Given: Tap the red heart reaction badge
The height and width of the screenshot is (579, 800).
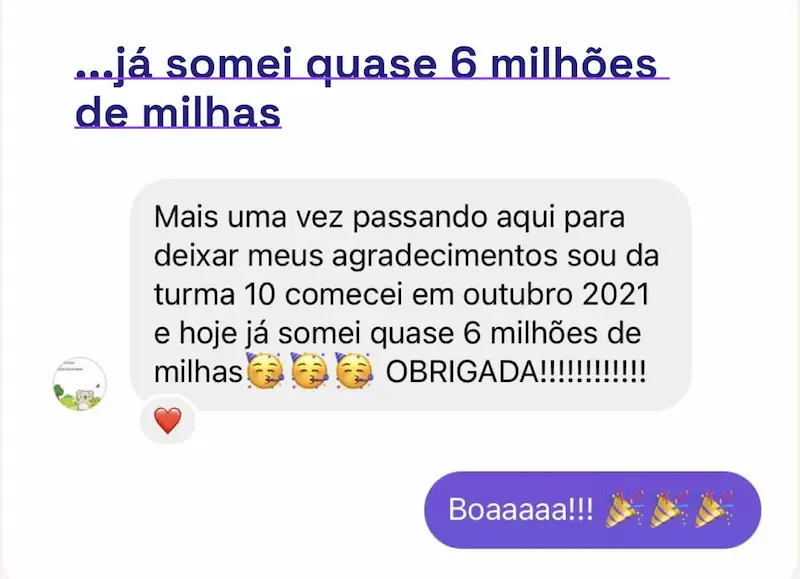Looking at the screenshot, I should (x=168, y=421).
